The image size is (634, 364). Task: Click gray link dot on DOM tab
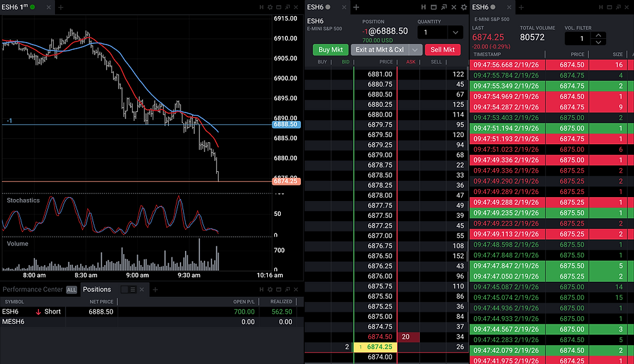click(x=328, y=7)
